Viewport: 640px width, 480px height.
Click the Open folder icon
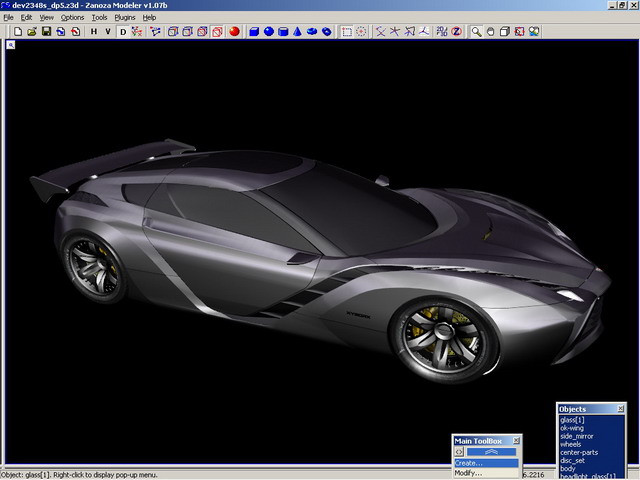click(33, 31)
